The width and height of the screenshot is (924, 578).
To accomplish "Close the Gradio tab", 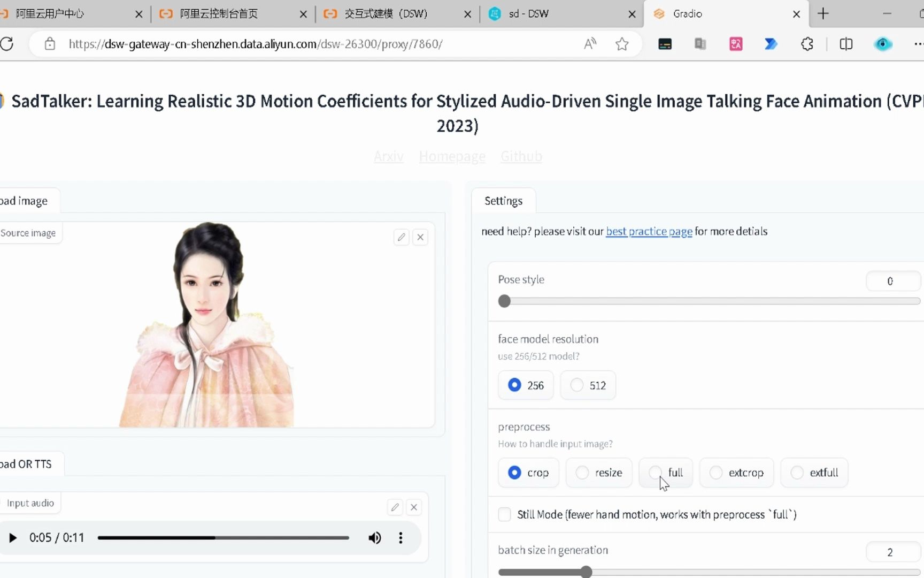I will coord(796,14).
